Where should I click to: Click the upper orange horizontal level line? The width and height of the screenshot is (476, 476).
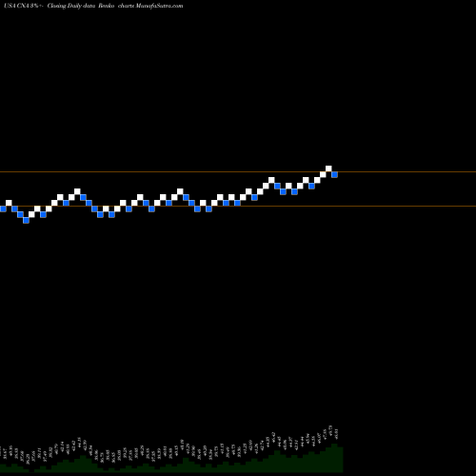point(238,171)
